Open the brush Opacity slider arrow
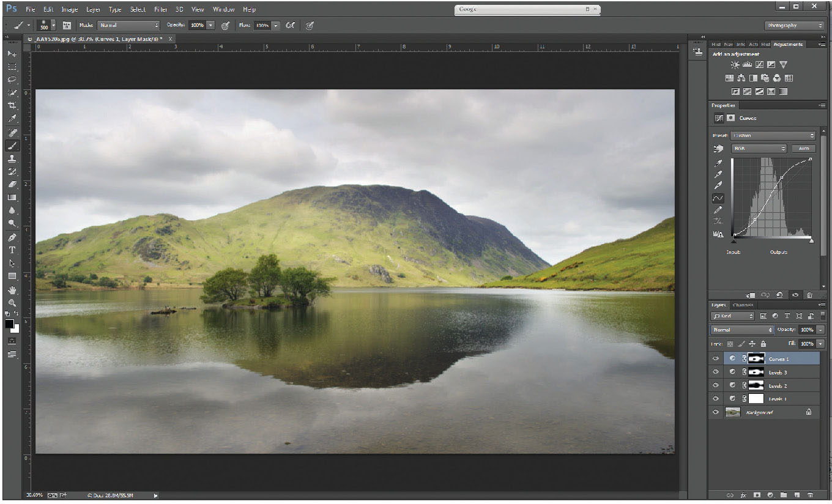832x504 pixels. 210,26
